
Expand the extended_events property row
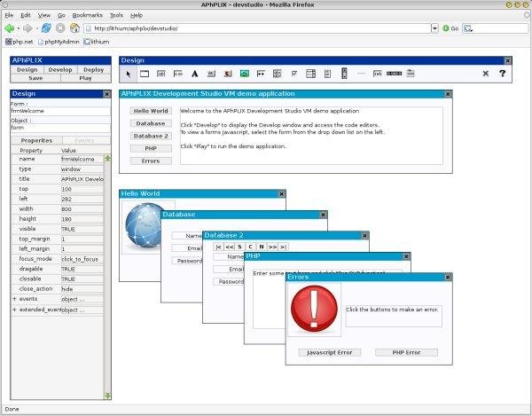tap(14, 310)
